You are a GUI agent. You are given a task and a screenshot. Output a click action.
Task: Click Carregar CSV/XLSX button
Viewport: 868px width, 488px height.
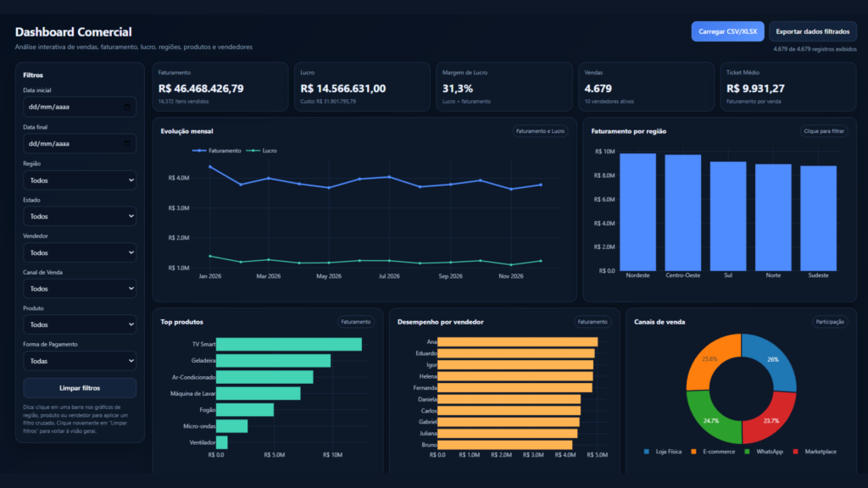click(x=727, y=31)
